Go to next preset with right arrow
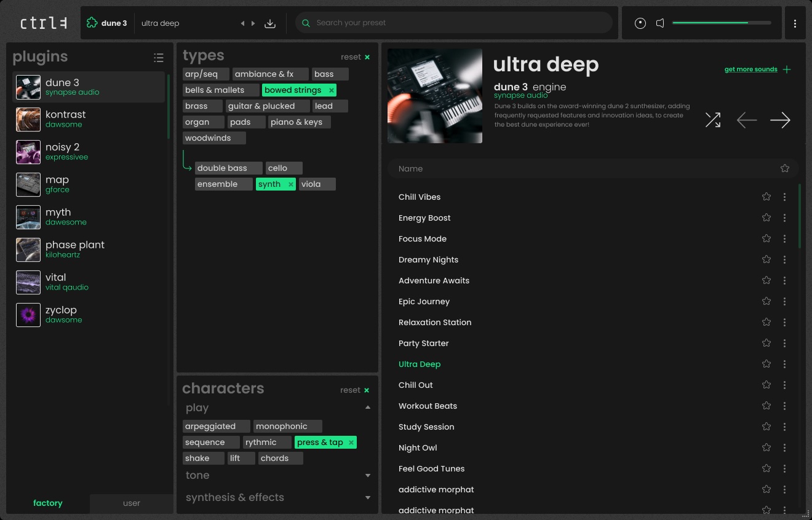Image resolution: width=812 pixels, height=520 pixels. point(780,120)
